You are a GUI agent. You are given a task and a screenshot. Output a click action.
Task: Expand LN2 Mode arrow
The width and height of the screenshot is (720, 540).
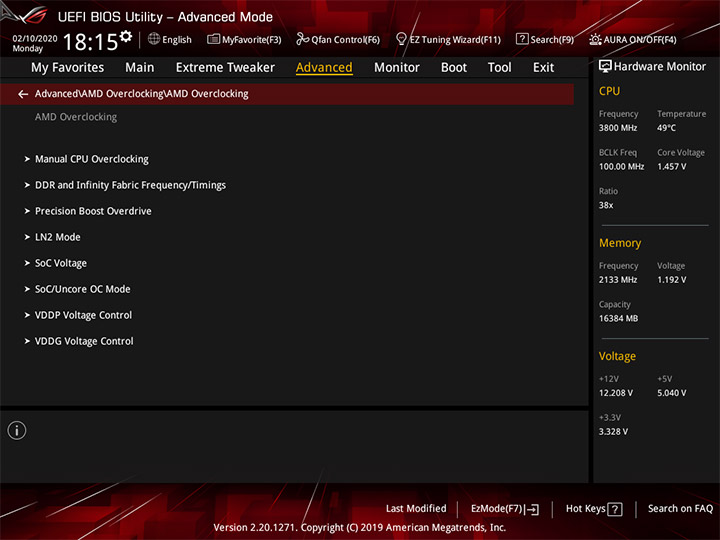click(x=27, y=237)
